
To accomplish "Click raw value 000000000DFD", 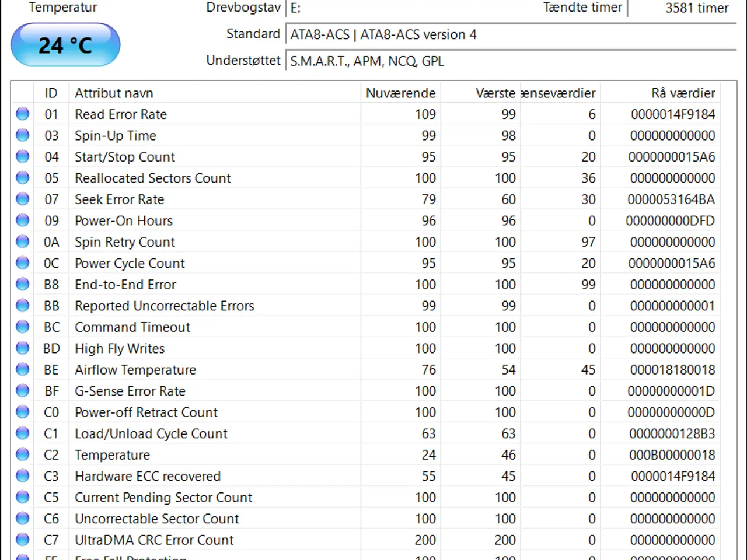I will pyautogui.click(x=671, y=220).
